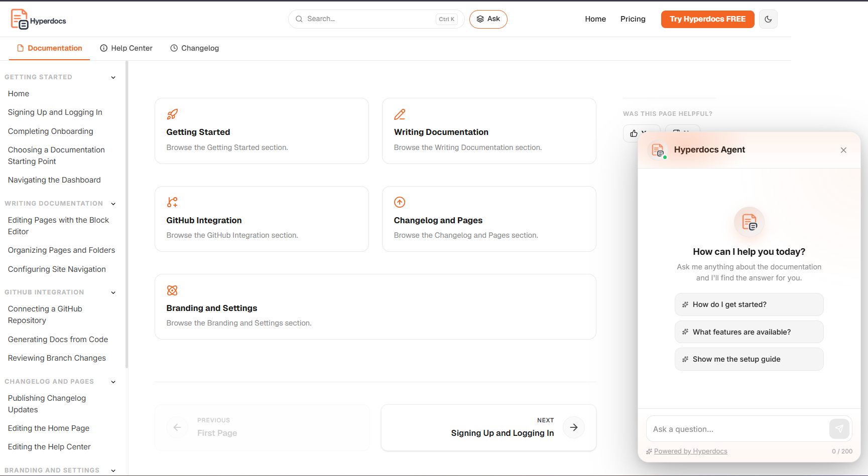Select the 'What features are available?' suggestion
868x476 pixels.
(x=749, y=332)
